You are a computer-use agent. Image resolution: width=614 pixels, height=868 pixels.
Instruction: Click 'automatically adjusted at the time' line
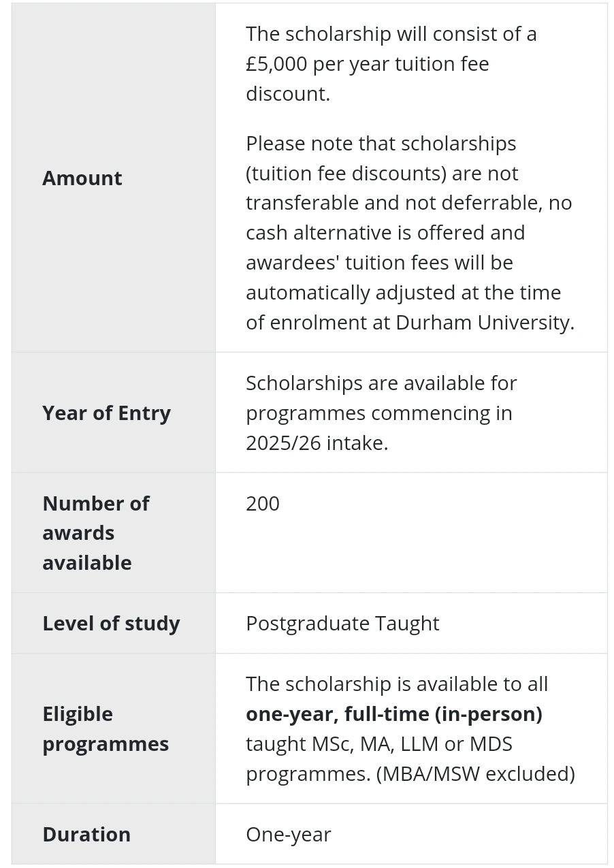403,292
